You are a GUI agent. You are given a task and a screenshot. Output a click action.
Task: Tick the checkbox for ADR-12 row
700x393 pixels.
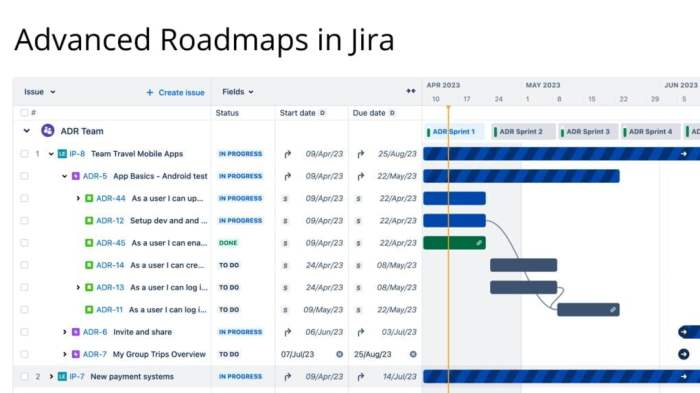24,221
